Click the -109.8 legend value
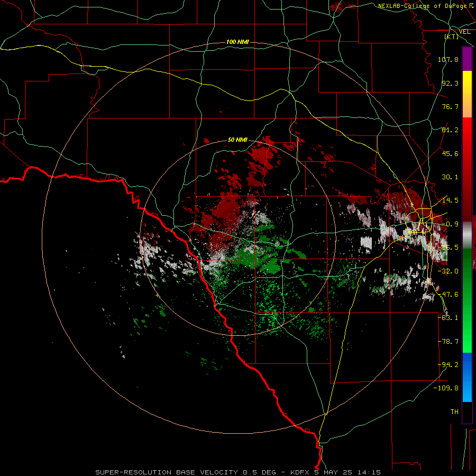 (x=446, y=388)
